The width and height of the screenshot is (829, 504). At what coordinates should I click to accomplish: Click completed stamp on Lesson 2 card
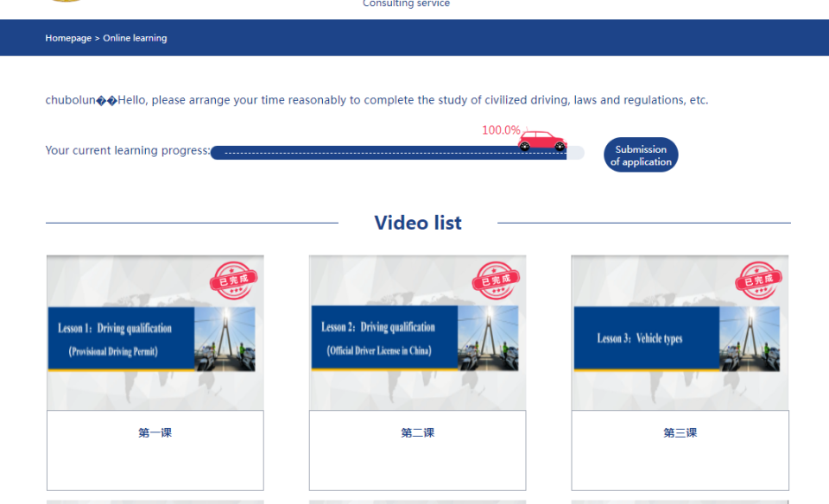(496, 280)
